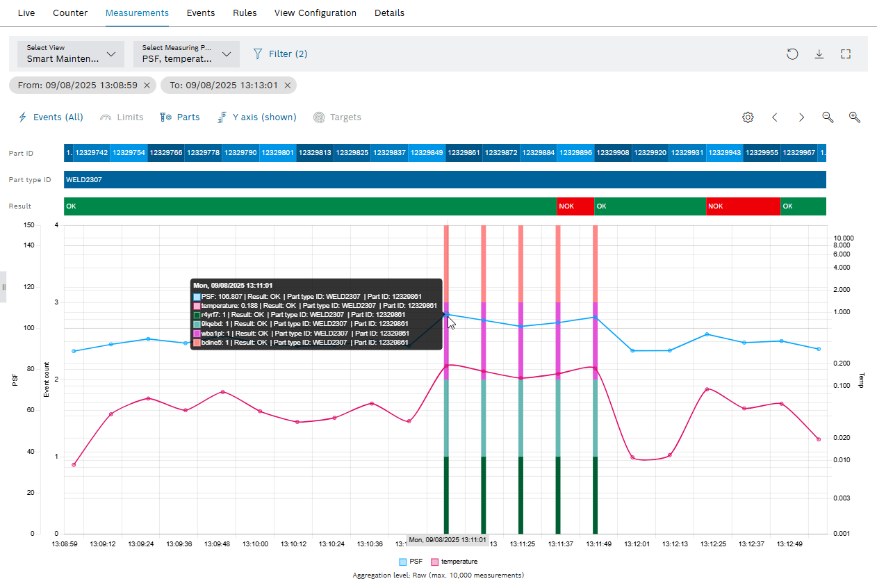Open the chart settings gear
This screenshot has height=588, width=877.
click(x=748, y=117)
